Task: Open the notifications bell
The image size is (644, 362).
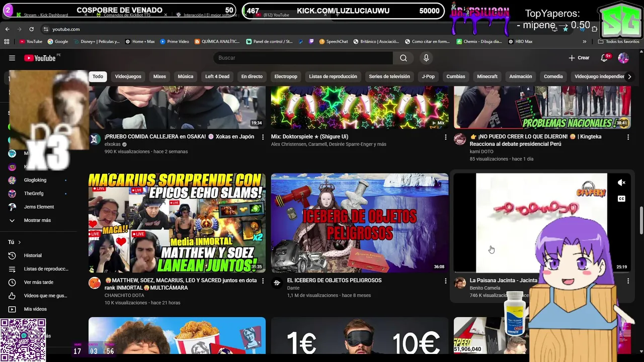Action: [x=604, y=58]
